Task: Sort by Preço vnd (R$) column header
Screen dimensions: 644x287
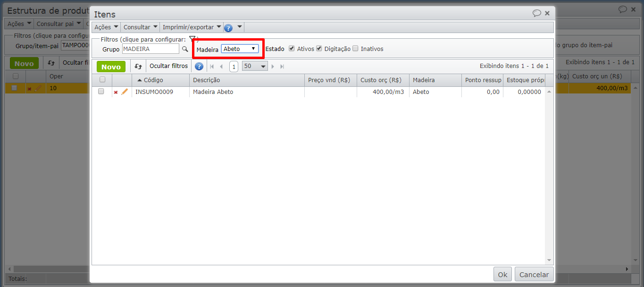Action: coord(330,80)
